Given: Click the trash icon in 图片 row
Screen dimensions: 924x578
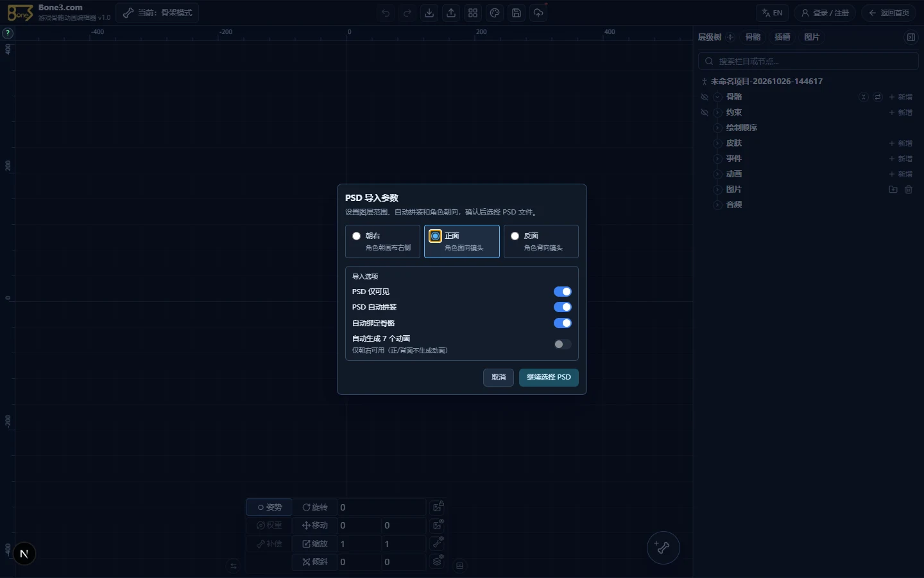Looking at the screenshot, I should point(909,189).
